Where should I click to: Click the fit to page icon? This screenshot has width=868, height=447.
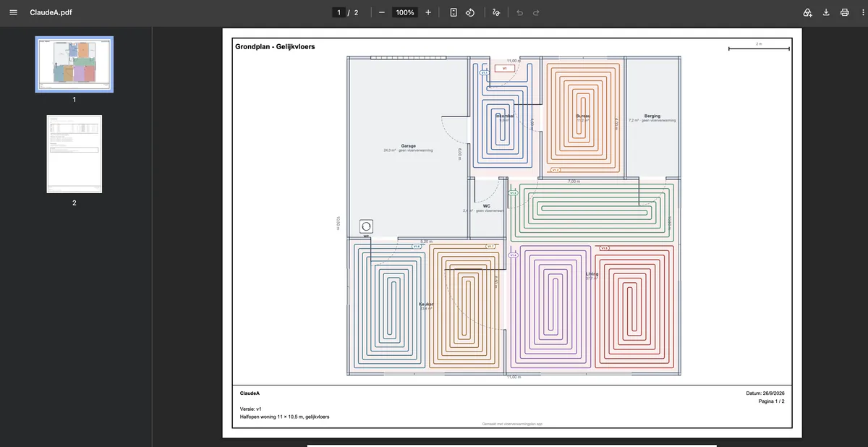453,12
